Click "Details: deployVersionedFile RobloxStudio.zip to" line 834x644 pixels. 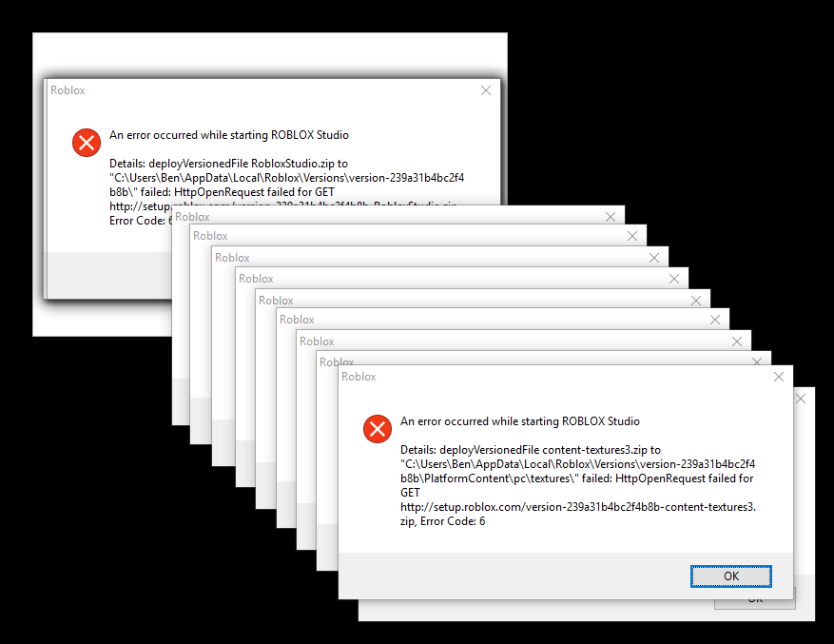pyautogui.click(x=229, y=164)
